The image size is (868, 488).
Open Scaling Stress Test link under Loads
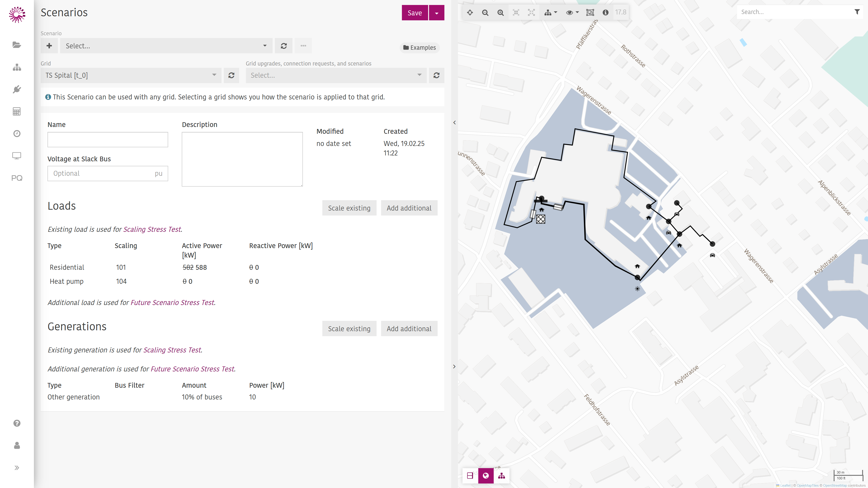(152, 229)
